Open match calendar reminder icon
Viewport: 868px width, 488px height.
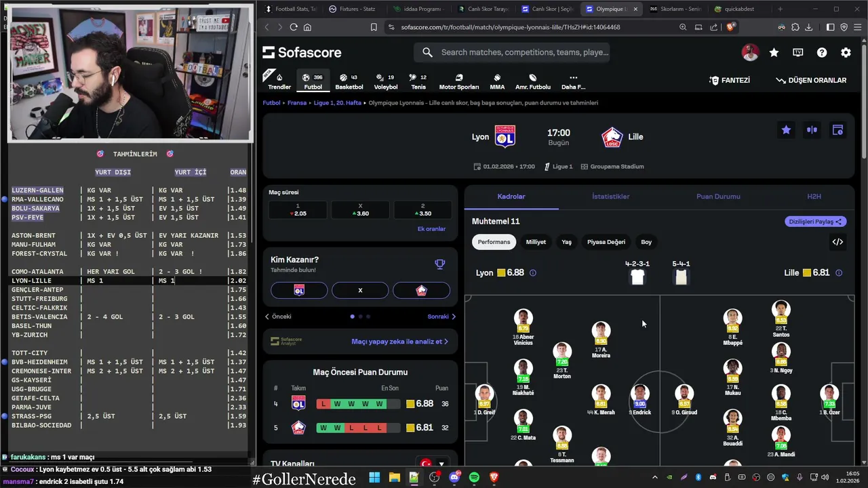coord(837,129)
